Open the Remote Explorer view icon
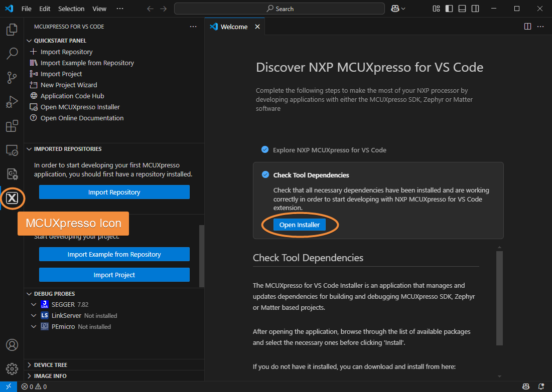This screenshot has height=392, width=552. pyautogui.click(x=12, y=150)
